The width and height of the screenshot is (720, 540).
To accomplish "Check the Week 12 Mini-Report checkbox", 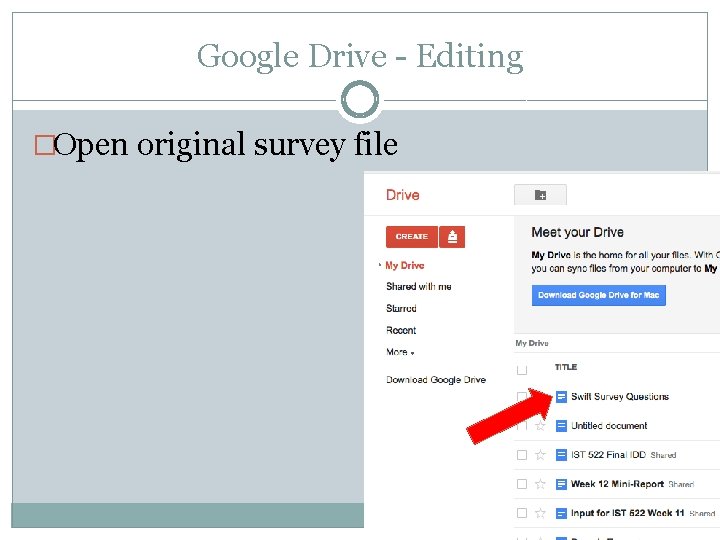I will point(522,484).
